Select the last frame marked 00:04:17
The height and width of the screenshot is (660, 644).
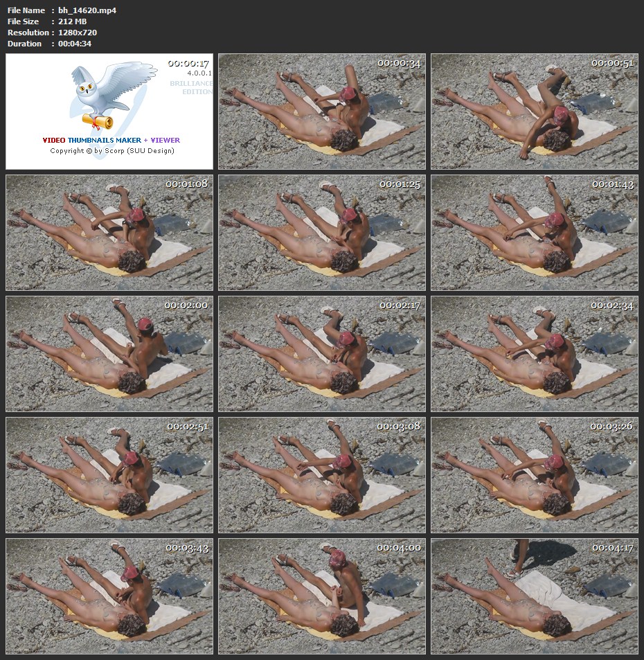click(534, 596)
